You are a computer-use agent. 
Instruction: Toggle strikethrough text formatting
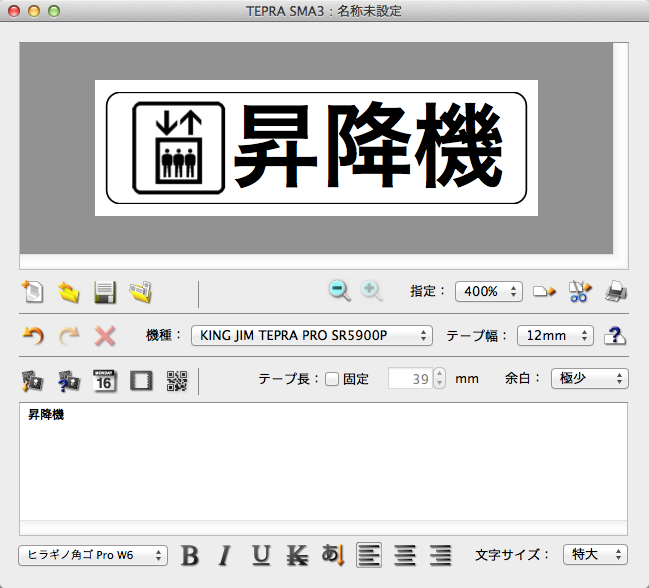[x=297, y=555]
